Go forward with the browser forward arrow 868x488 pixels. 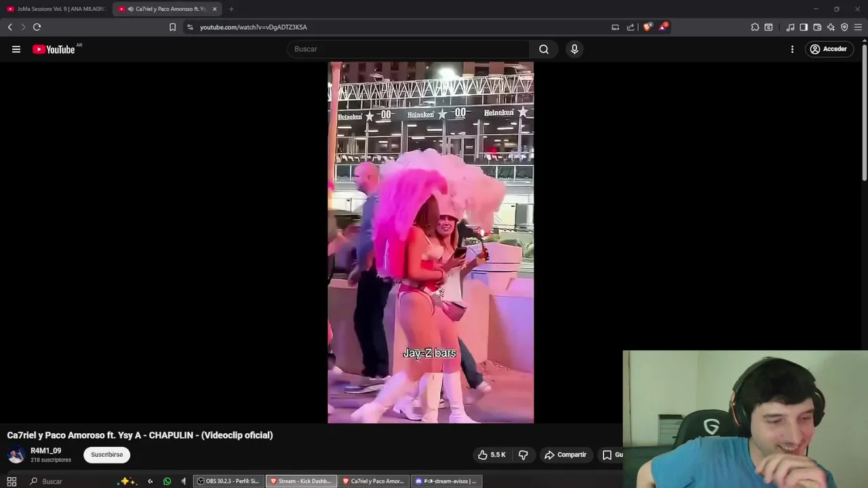23,27
